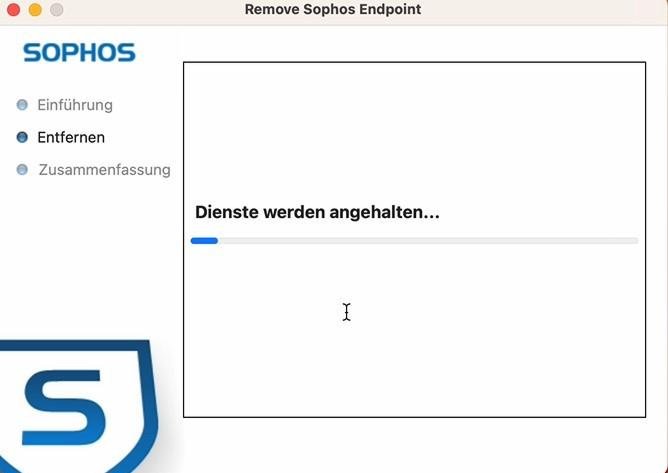Click the active bullet beside Entfernen

[22, 137]
